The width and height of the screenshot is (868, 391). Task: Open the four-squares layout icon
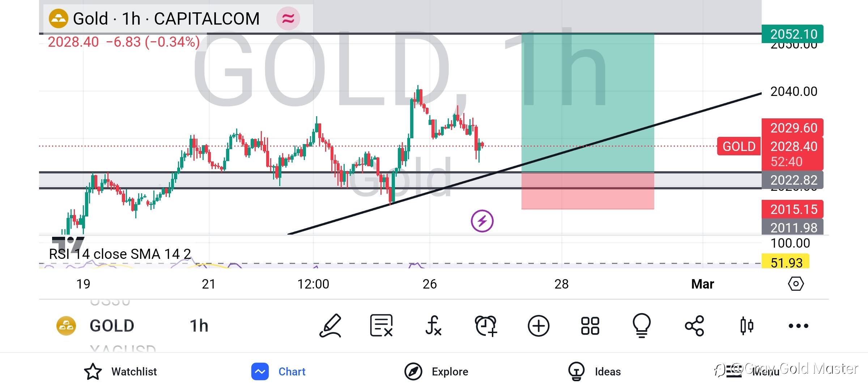590,325
